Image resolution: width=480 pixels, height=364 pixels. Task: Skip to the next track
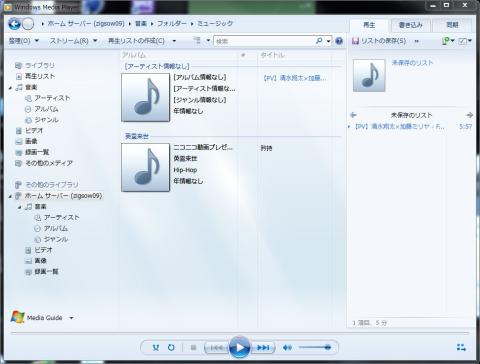263,348
